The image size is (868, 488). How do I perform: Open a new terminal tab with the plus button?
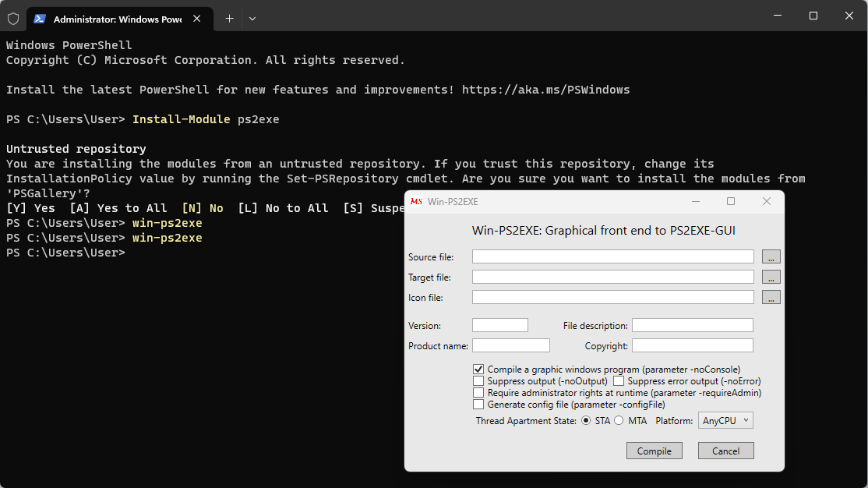point(229,19)
